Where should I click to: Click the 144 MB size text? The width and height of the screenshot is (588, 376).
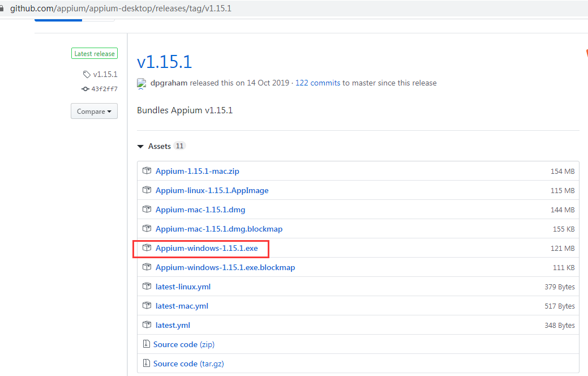[563, 210]
